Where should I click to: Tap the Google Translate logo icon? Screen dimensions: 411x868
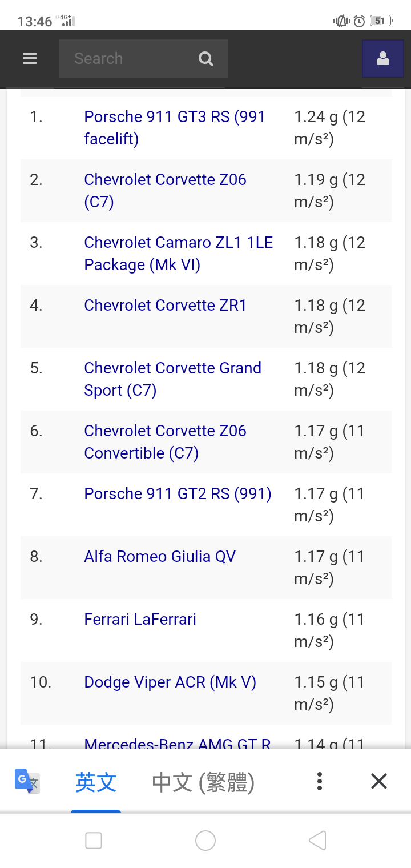27,781
